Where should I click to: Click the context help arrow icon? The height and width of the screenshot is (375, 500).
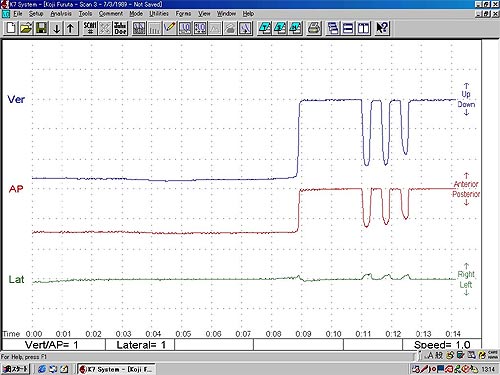(382, 28)
